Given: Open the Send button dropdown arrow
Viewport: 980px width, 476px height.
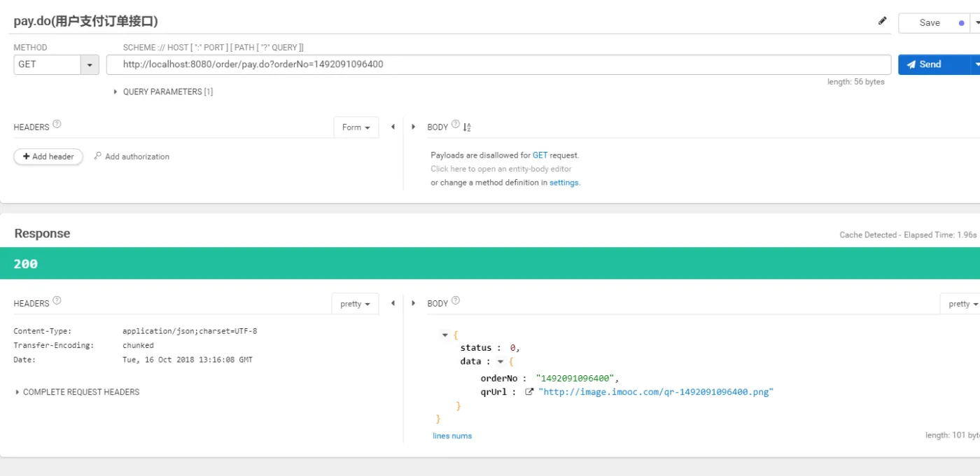Looking at the screenshot, I should (976, 64).
